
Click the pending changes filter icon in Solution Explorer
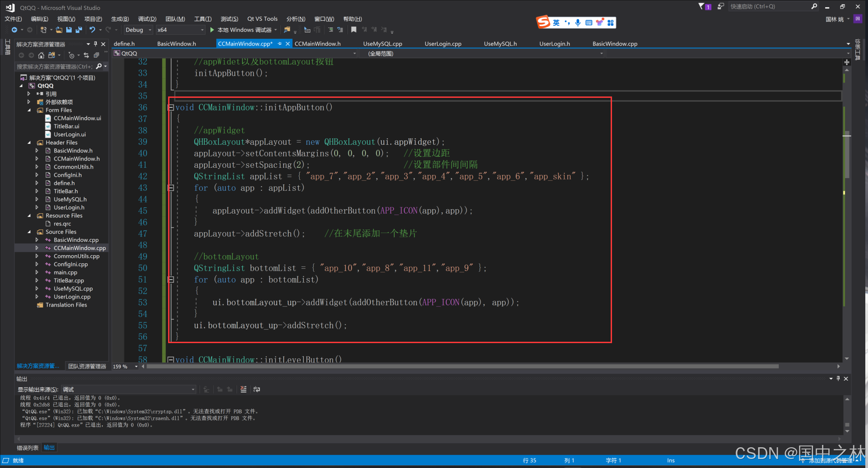tap(71, 55)
